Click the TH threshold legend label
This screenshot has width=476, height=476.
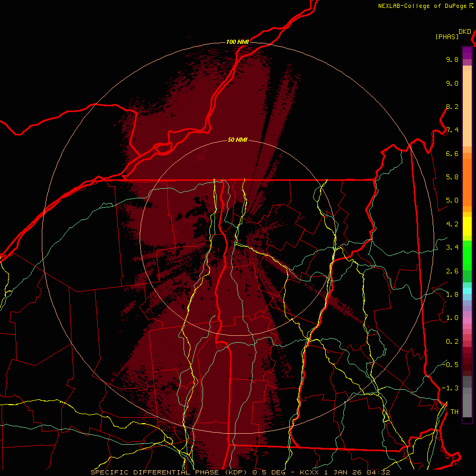(454, 412)
